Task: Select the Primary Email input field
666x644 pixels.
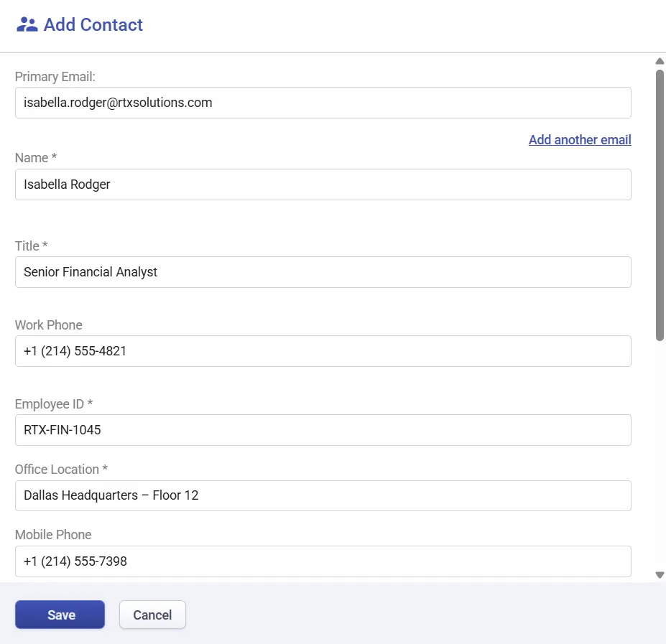Action: [323, 103]
